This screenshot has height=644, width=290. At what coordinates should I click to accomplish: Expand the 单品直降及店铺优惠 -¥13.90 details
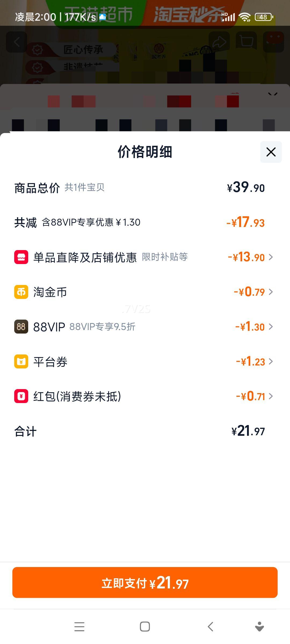click(271, 257)
